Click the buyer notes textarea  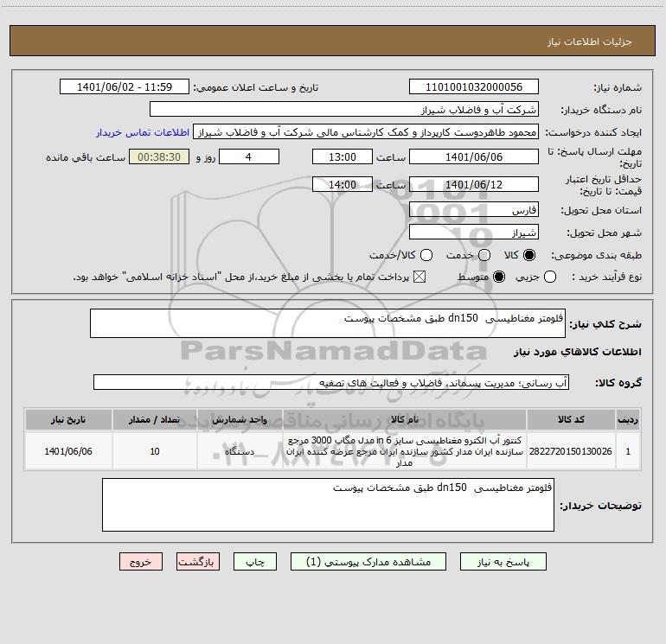tap(328, 505)
